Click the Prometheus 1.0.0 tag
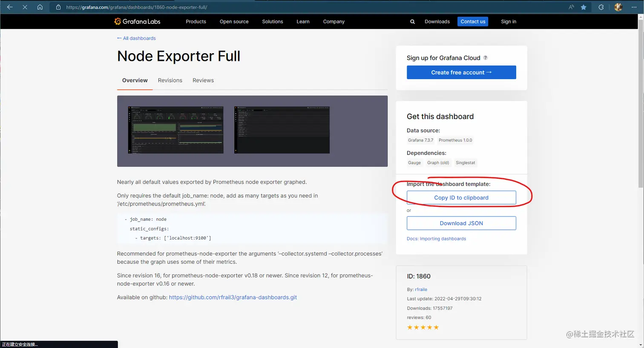Screen dimensions: 644x348 tap(455, 140)
